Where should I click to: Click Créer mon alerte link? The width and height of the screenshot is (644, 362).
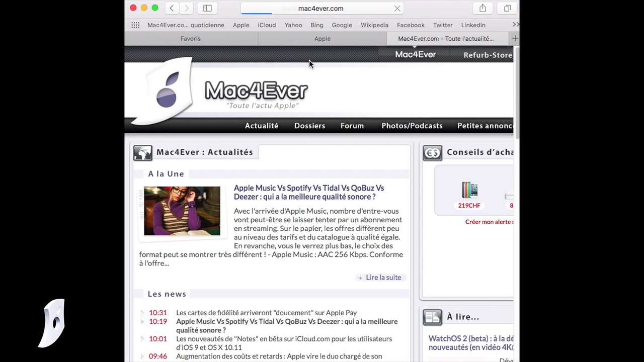[x=489, y=222]
